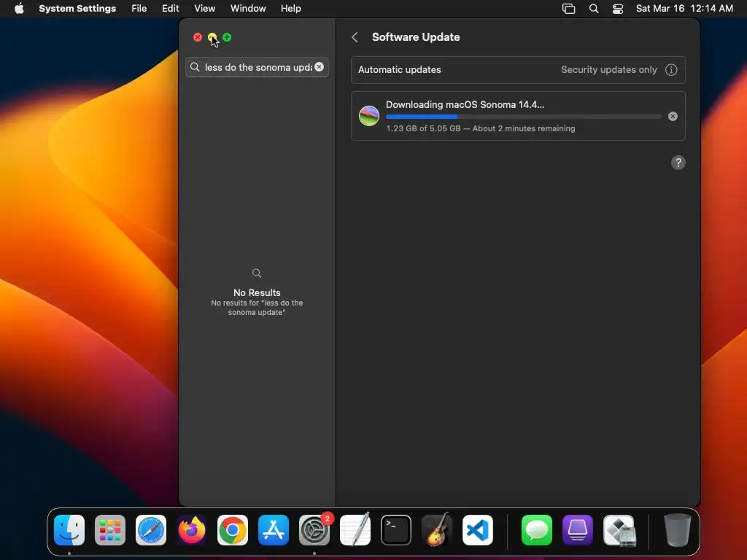Open Control Center in the menu bar
The width and height of the screenshot is (747, 560).
point(617,9)
